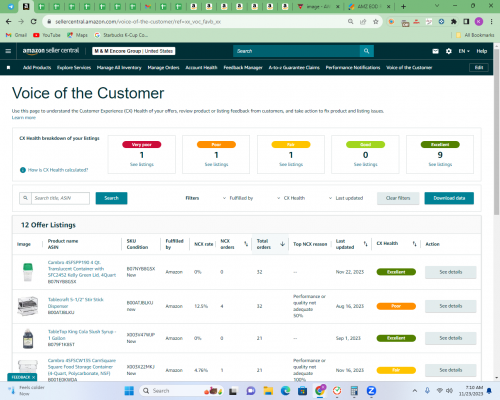Open Zoom from taskbar
This screenshot has width=500, height=400.
tap(371, 391)
